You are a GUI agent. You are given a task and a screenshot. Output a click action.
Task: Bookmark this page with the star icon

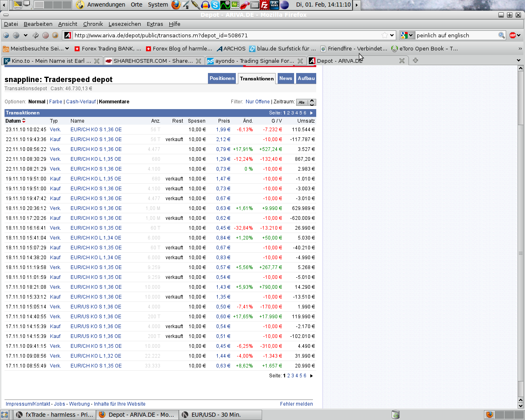(x=385, y=35)
